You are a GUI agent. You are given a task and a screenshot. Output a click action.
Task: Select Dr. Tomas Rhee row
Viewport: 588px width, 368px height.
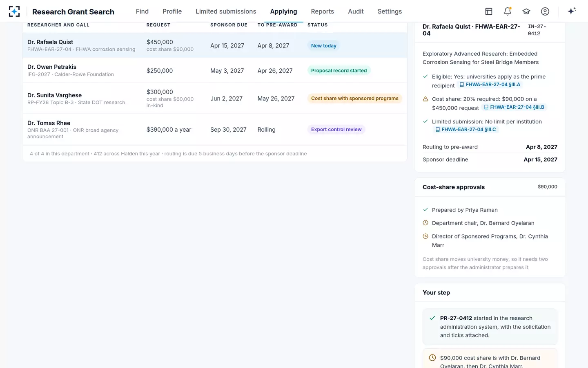click(215, 129)
